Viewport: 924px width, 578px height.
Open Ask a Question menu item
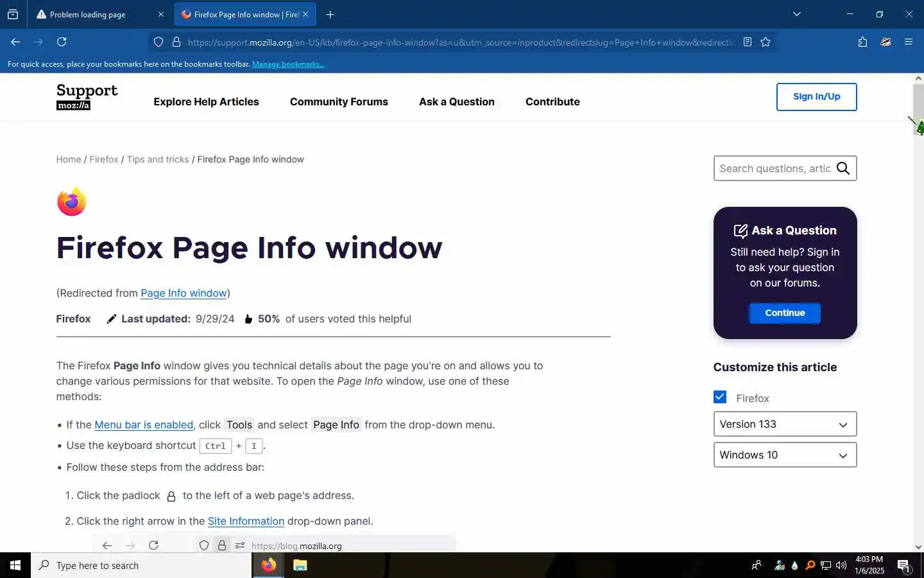(457, 101)
